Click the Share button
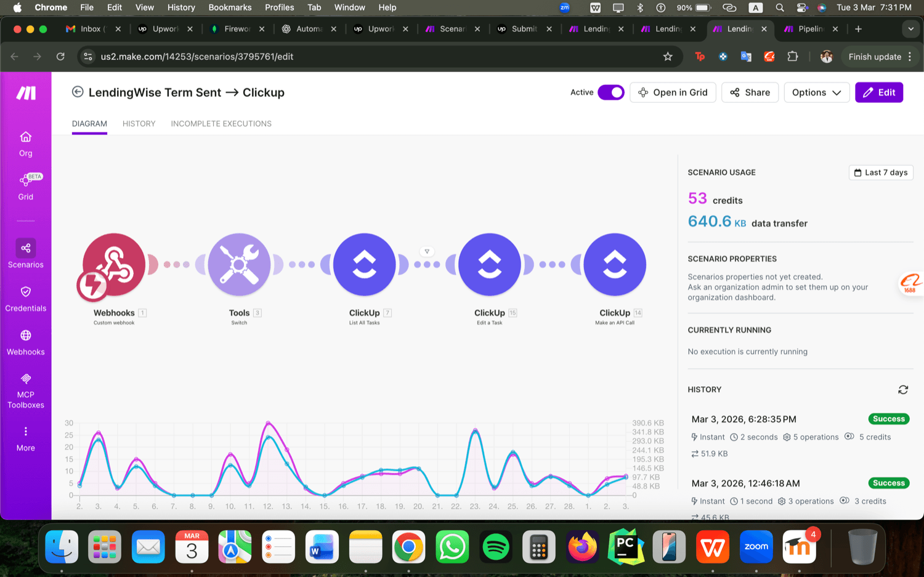Screen dimensions: 924x577 pos(750,92)
